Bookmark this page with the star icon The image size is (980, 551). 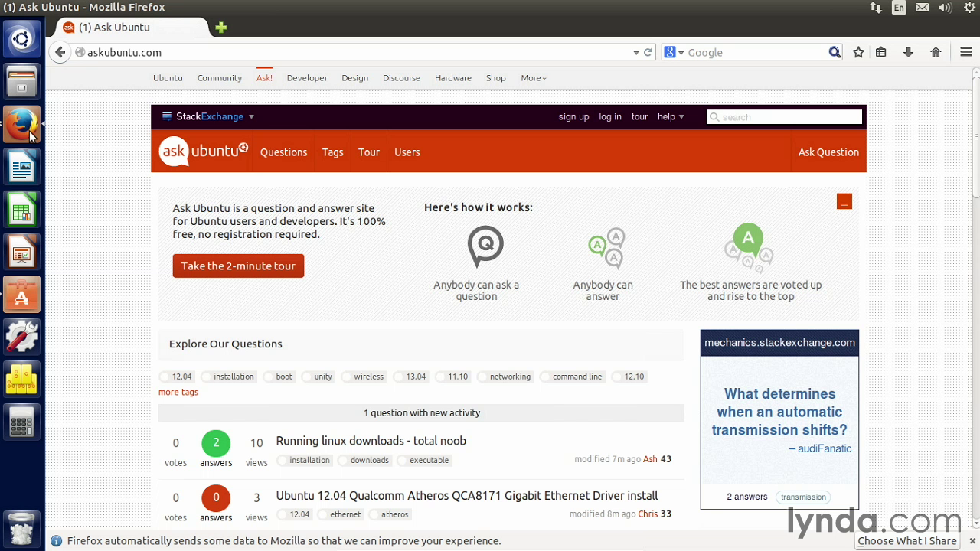coord(858,52)
